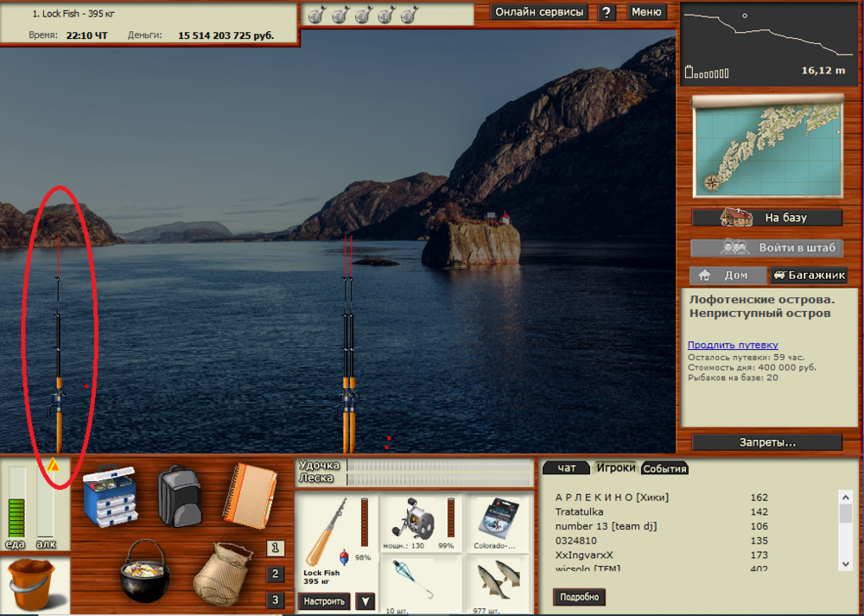Image resolution: width=864 pixels, height=616 pixels.
Task: Open the fish keep net sack
Action: point(221,574)
